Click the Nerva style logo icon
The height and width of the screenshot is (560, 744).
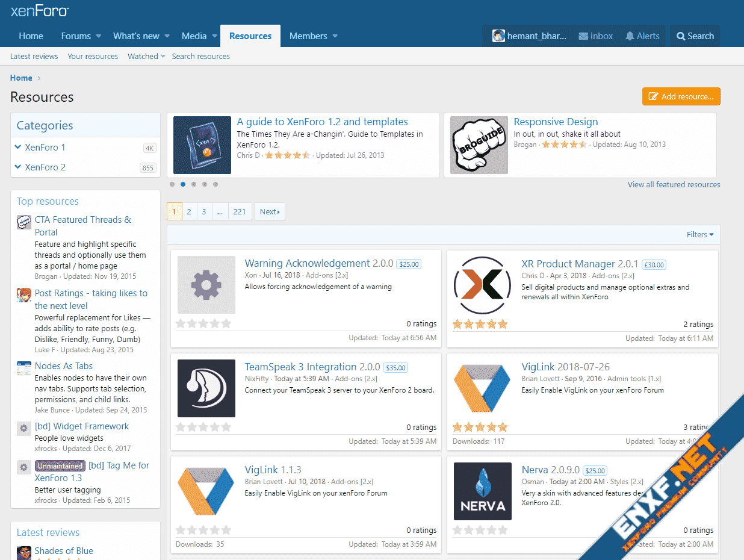[x=482, y=491]
